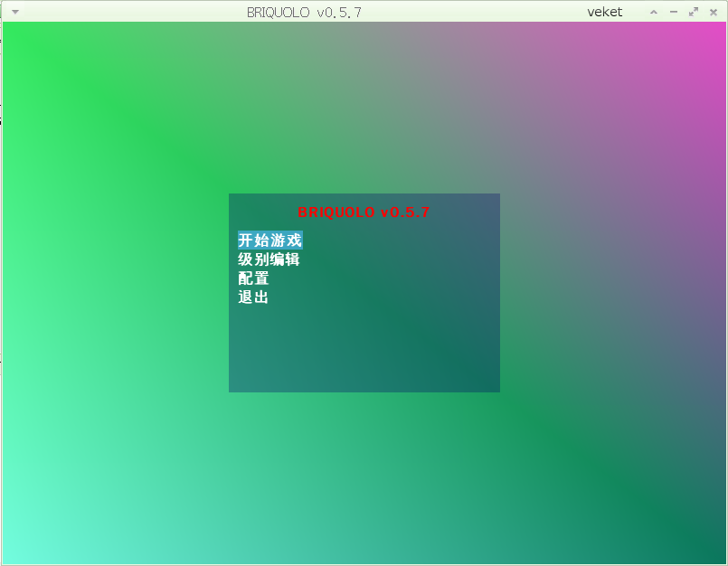Choose 退出 to quit the game
728x566 pixels.
tap(253, 297)
